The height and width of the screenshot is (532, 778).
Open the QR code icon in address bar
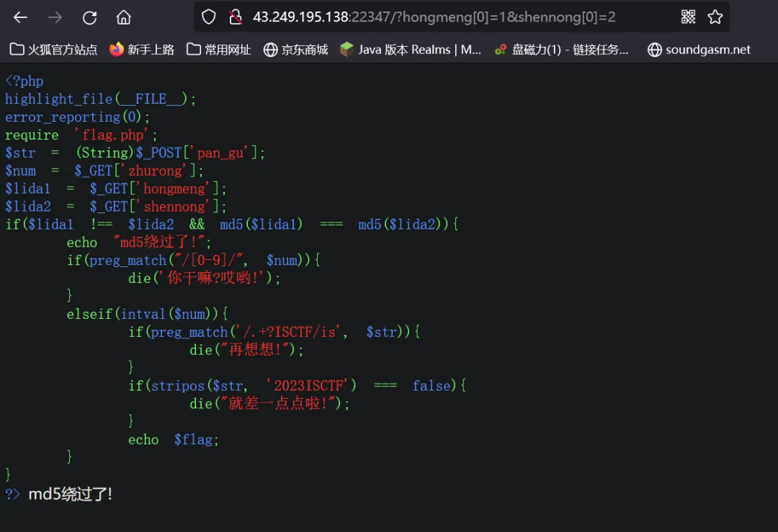click(688, 17)
